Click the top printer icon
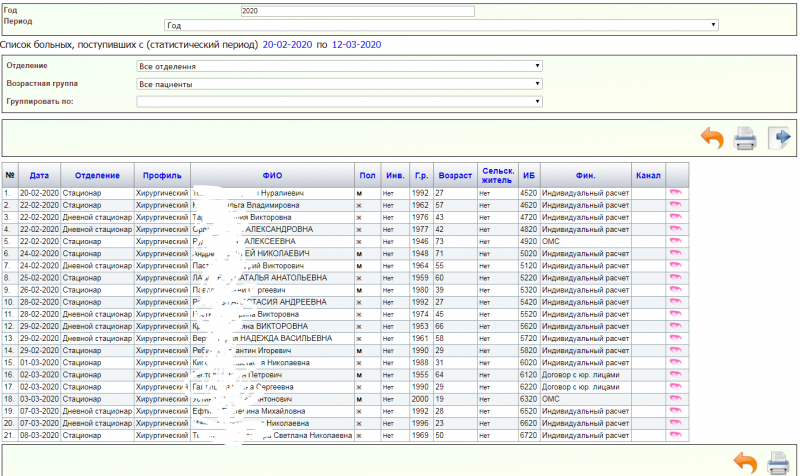This screenshot has width=800, height=476. pos(745,138)
